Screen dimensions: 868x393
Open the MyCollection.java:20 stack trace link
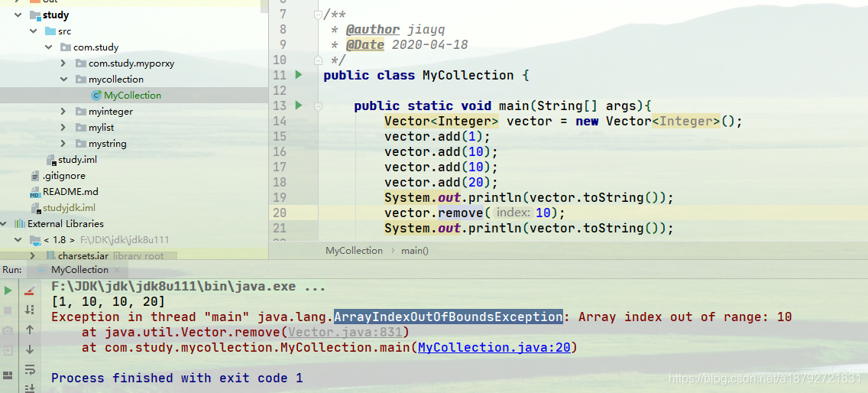click(x=494, y=348)
